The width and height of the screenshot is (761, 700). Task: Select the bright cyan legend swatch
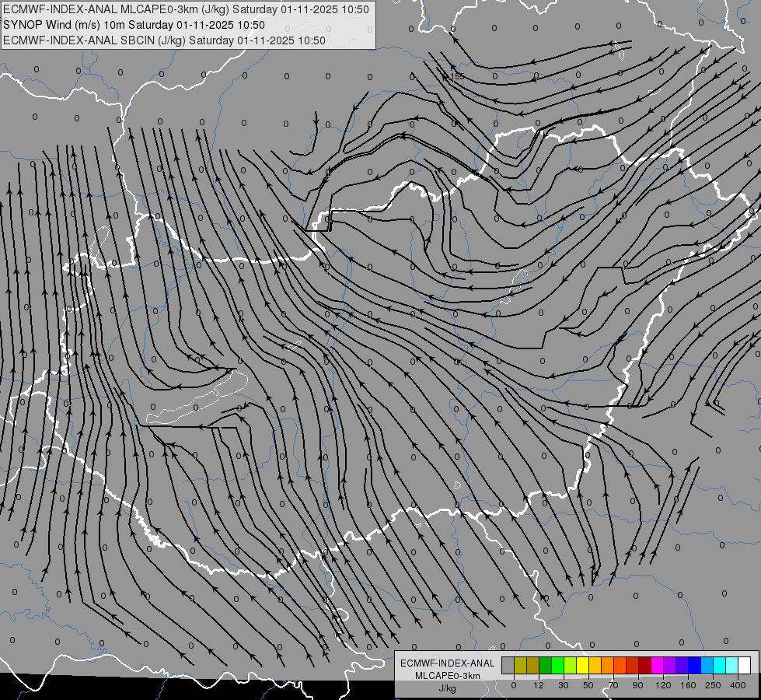coord(719,665)
